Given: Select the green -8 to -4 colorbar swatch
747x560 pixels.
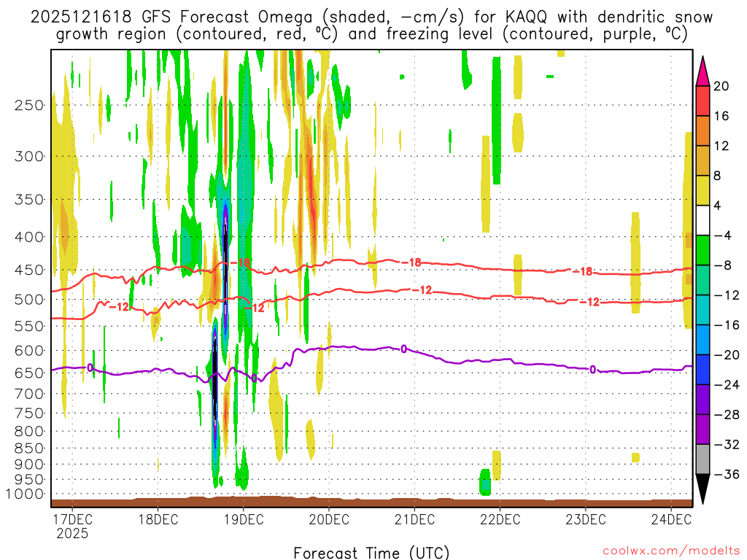Looking at the screenshot, I should tap(703, 251).
